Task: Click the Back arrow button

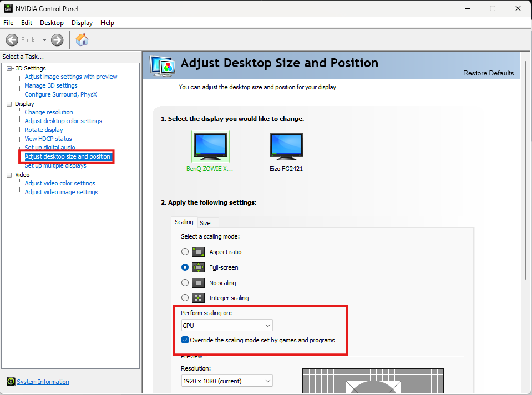Action: pyautogui.click(x=12, y=40)
